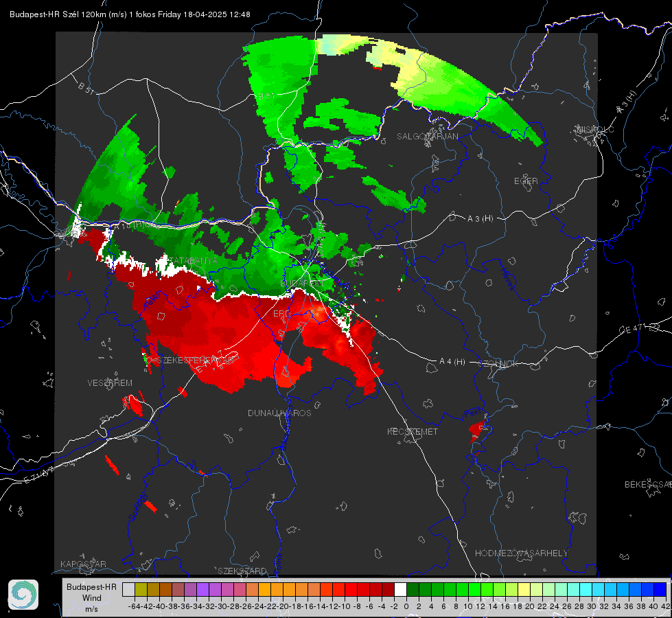This screenshot has height=618, width=672.
Task: Select the VESZPRÉM city label
Action: click(110, 383)
